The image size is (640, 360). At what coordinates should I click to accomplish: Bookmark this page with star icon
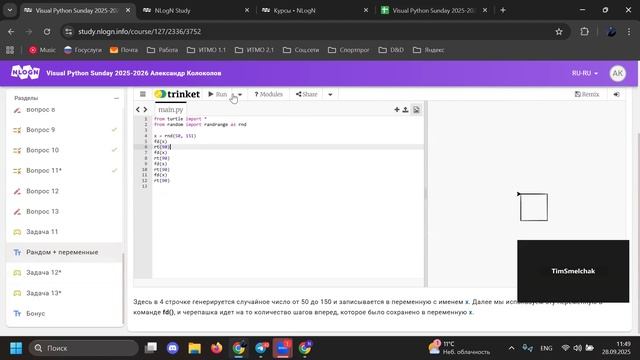(559, 31)
